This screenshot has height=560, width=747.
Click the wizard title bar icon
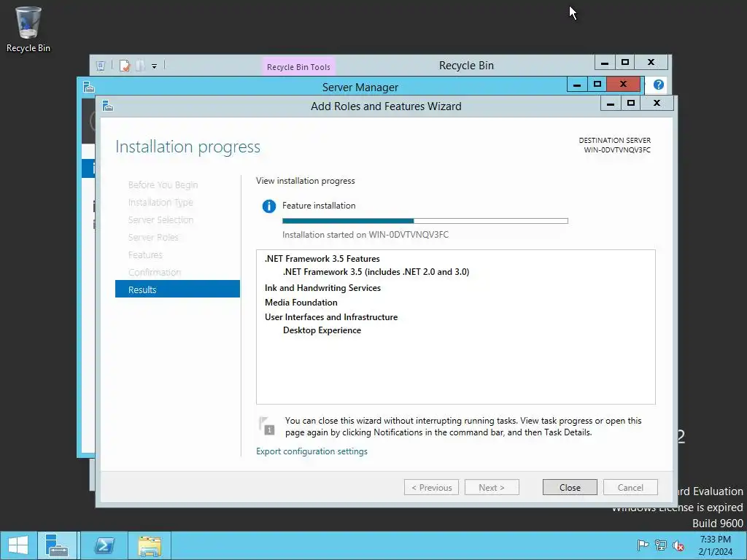point(108,106)
